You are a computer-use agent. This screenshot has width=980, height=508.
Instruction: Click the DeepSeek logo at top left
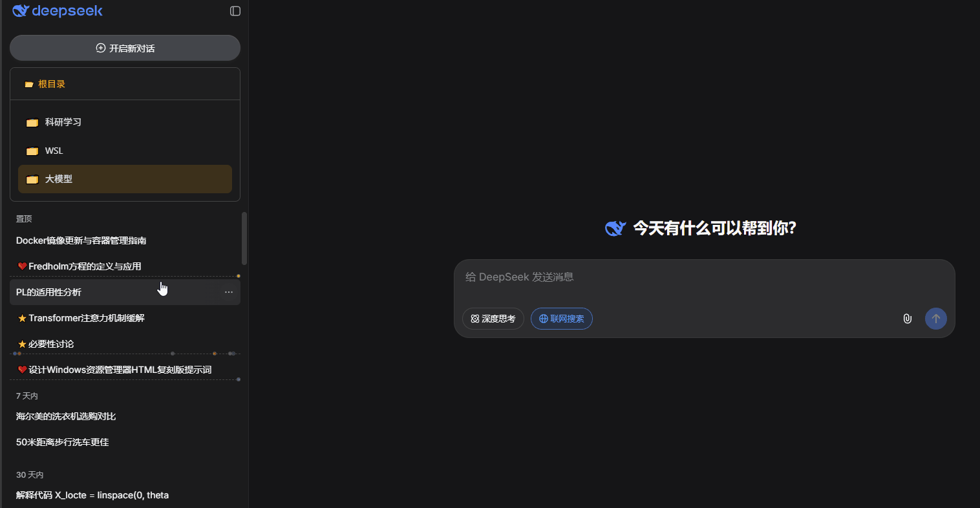click(58, 11)
